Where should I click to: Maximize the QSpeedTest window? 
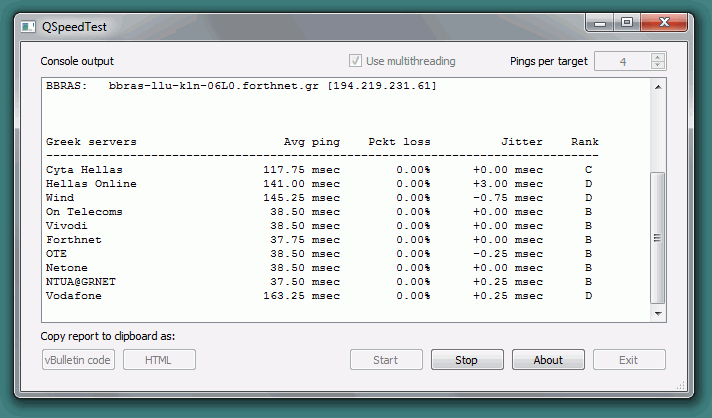tap(627, 22)
